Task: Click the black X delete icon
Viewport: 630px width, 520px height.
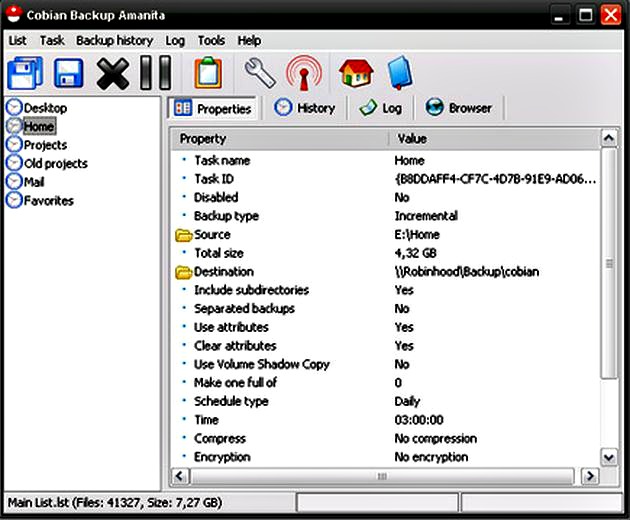Action: [113, 73]
